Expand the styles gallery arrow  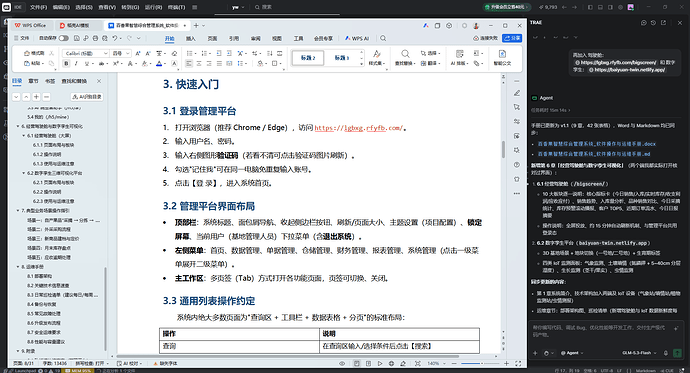click(x=362, y=64)
